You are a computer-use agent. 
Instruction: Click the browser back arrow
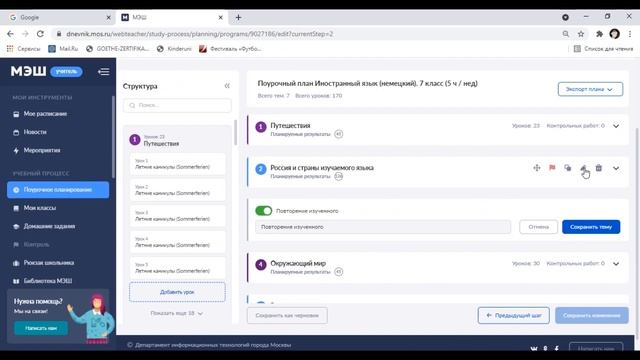(x=10, y=34)
